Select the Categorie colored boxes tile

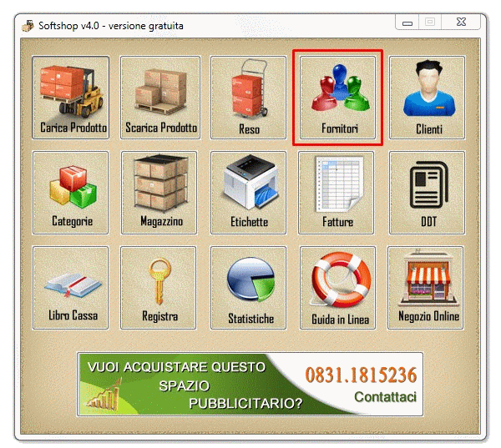tap(71, 193)
